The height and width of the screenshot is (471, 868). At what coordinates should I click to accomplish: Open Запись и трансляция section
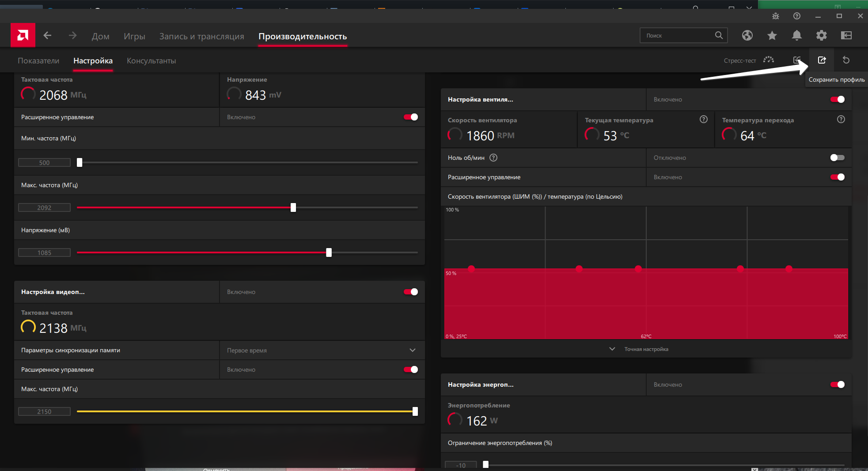click(x=201, y=36)
